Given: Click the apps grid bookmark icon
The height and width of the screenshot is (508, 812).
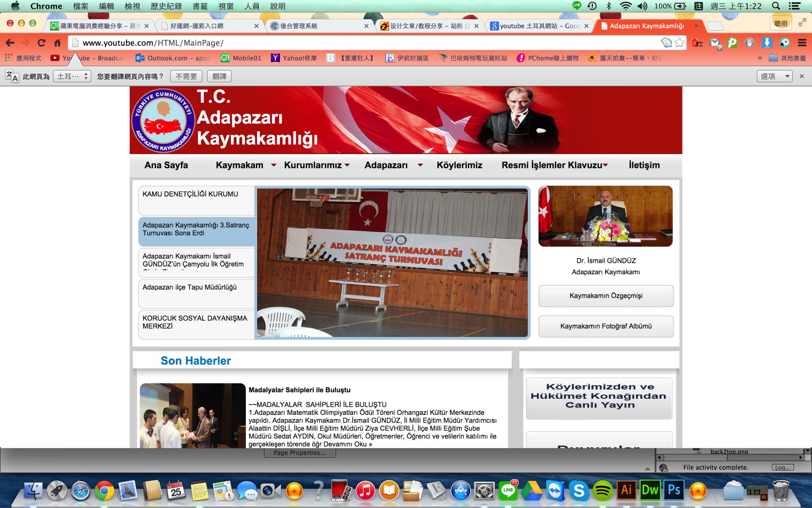Looking at the screenshot, I should (x=8, y=58).
